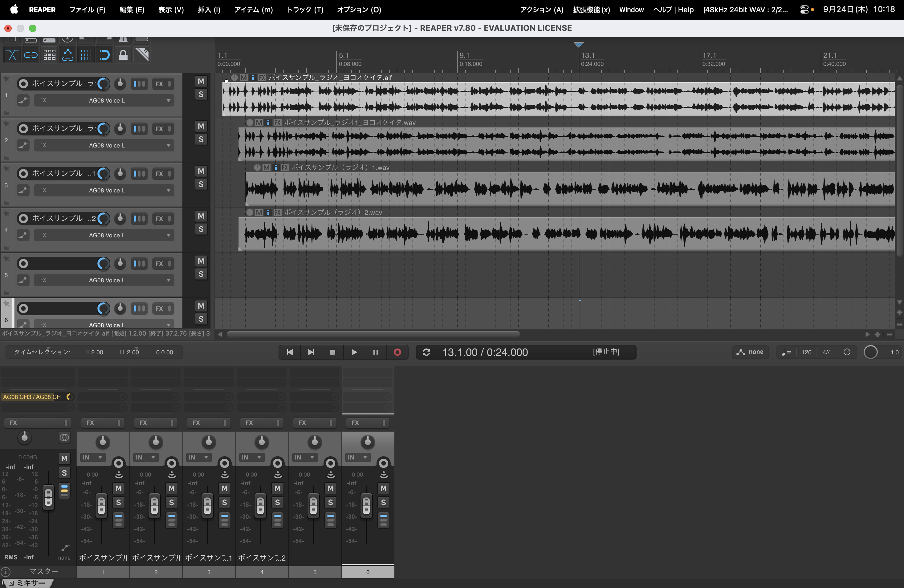Open IN dropdown on mixer channel 3
This screenshot has width=904, height=588.
pyautogui.click(x=199, y=457)
